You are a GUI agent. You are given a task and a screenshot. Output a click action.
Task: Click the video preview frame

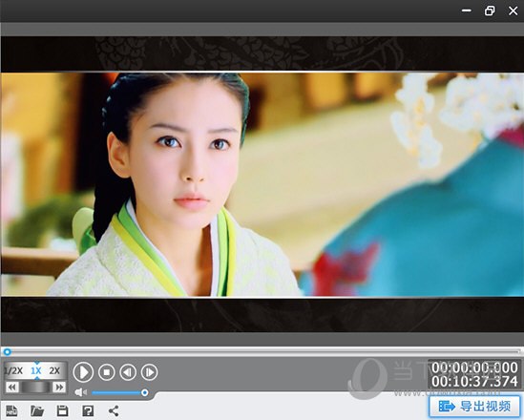coord(262,184)
